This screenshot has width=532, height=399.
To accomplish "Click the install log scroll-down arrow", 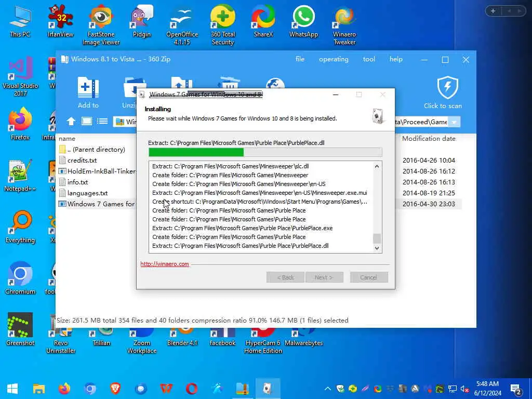I will tap(377, 248).
